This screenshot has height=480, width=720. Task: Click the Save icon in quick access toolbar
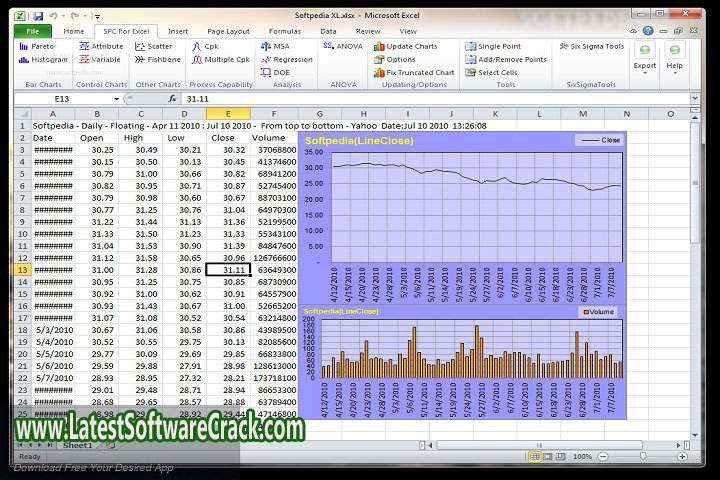pos(38,16)
